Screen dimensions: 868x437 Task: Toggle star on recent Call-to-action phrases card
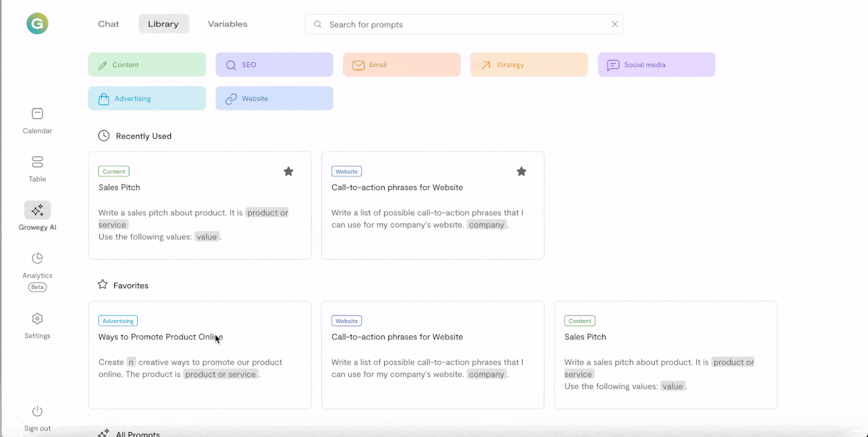click(522, 171)
